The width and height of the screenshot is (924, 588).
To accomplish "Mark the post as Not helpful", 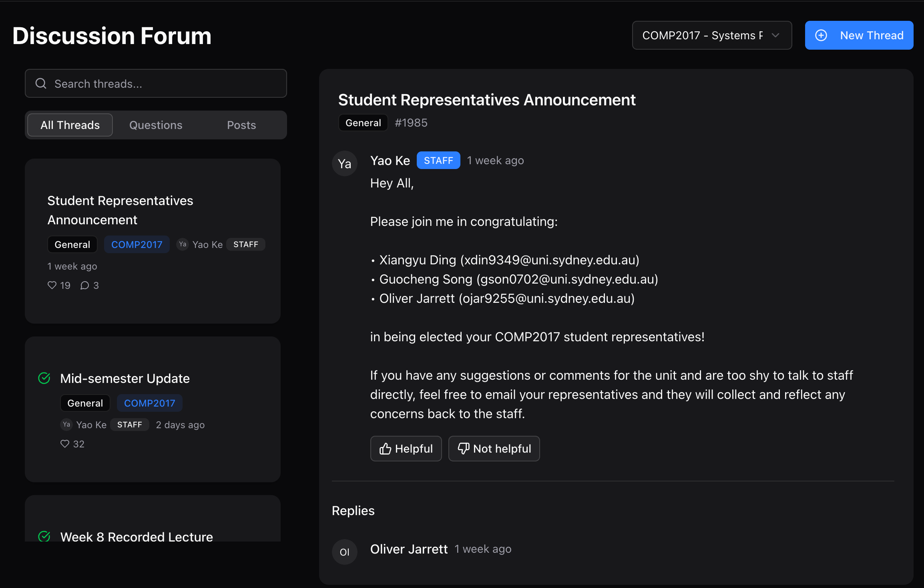I will pyautogui.click(x=494, y=449).
